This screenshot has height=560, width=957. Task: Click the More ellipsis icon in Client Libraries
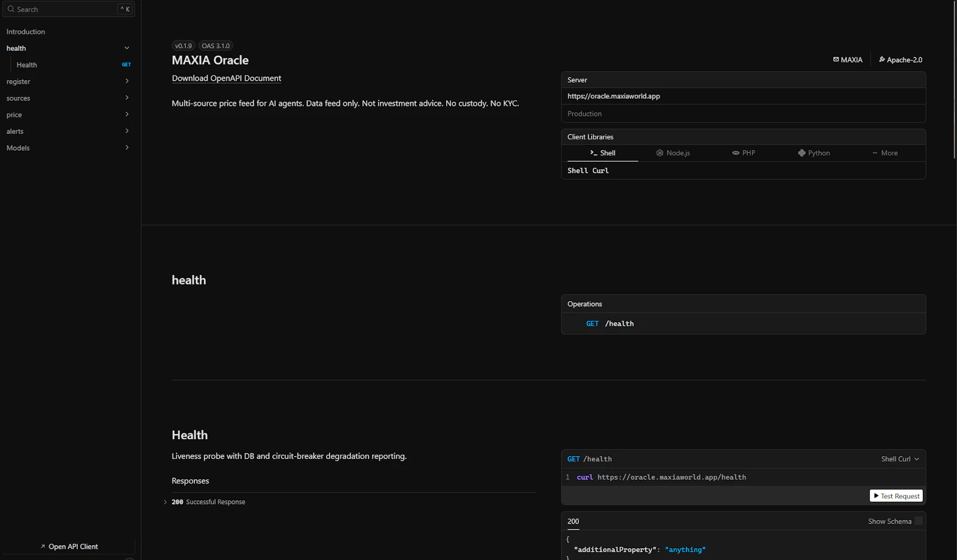point(874,153)
